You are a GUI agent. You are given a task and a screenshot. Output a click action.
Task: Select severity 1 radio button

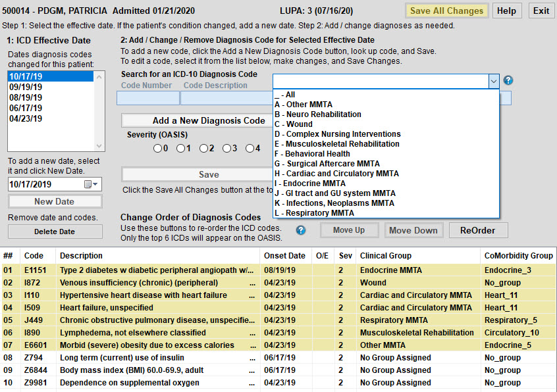tap(180, 148)
